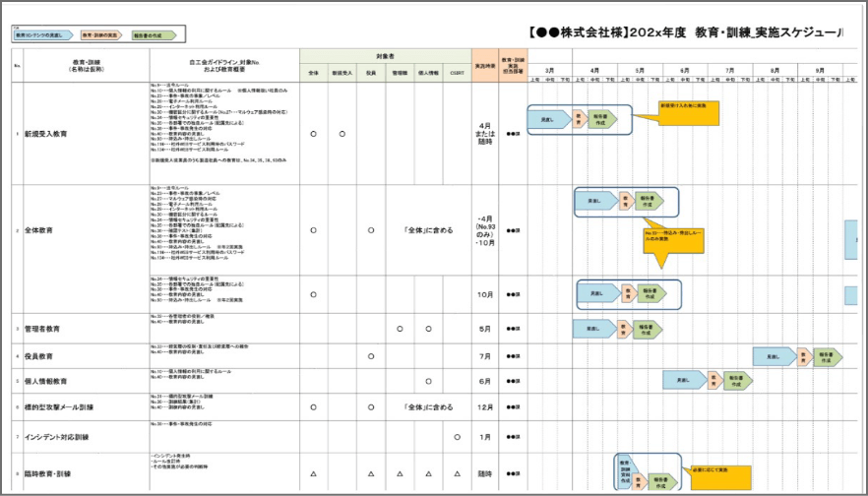This screenshot has height=496, width=868.
Task: Select the green 報告書作成 arrow in the 役員教育 row
Action: [826, 356]
